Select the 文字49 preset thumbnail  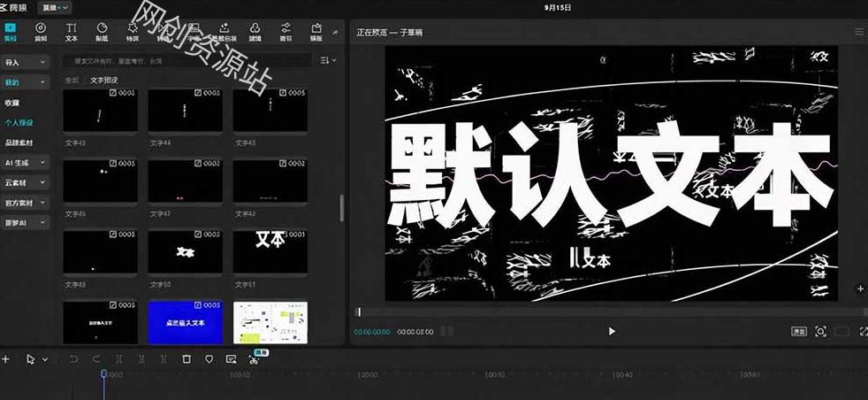100,251
